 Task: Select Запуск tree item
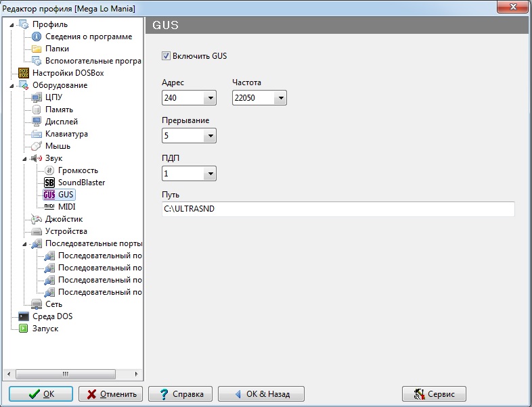45,329
